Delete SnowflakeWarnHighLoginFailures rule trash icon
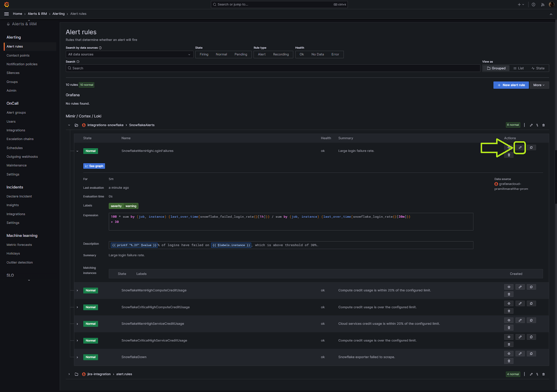Image resolution: width=557 pixels, height=392 pixels. (x=509, y=155)
